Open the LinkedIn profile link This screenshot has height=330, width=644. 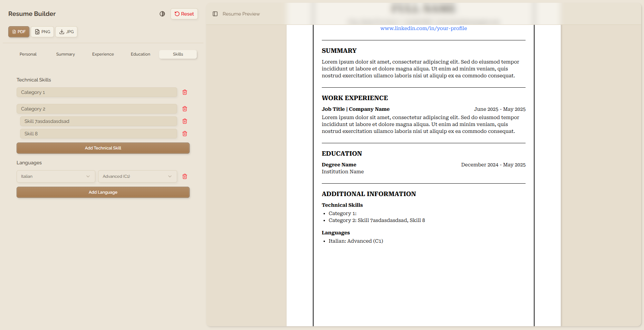coord(423,28)
